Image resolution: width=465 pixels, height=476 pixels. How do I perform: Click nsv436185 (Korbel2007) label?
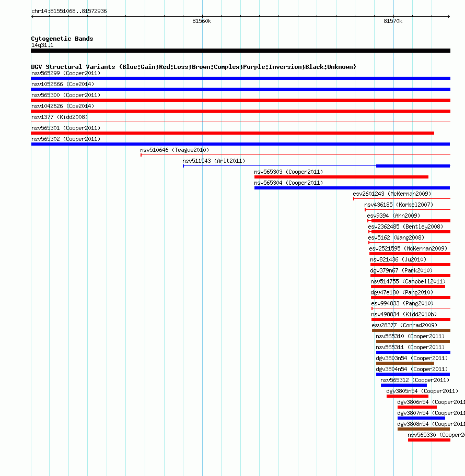pos(399,205)
